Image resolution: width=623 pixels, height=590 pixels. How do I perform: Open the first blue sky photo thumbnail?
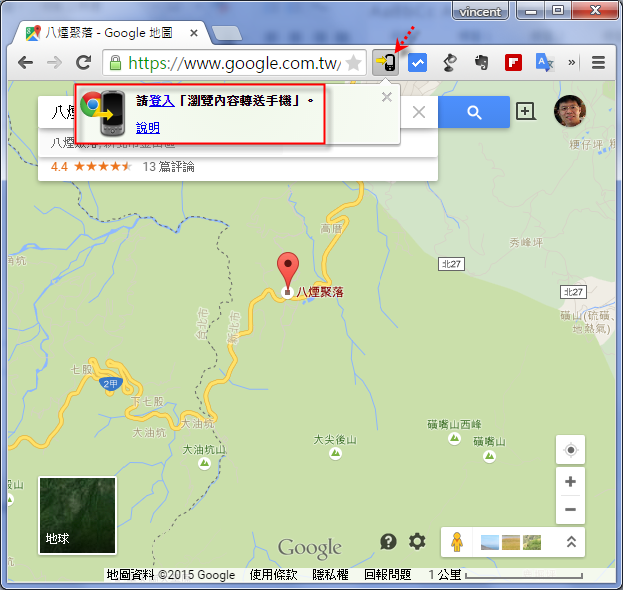[490, 542]
